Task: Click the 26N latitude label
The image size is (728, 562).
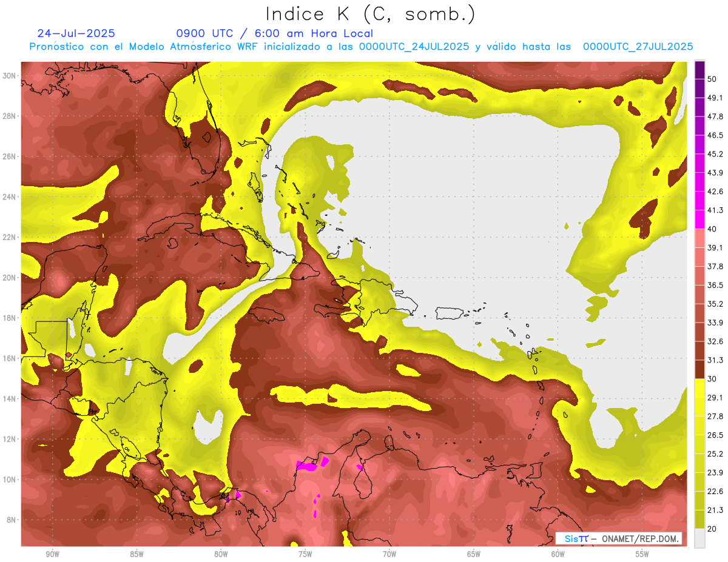Action: [9, 156]
